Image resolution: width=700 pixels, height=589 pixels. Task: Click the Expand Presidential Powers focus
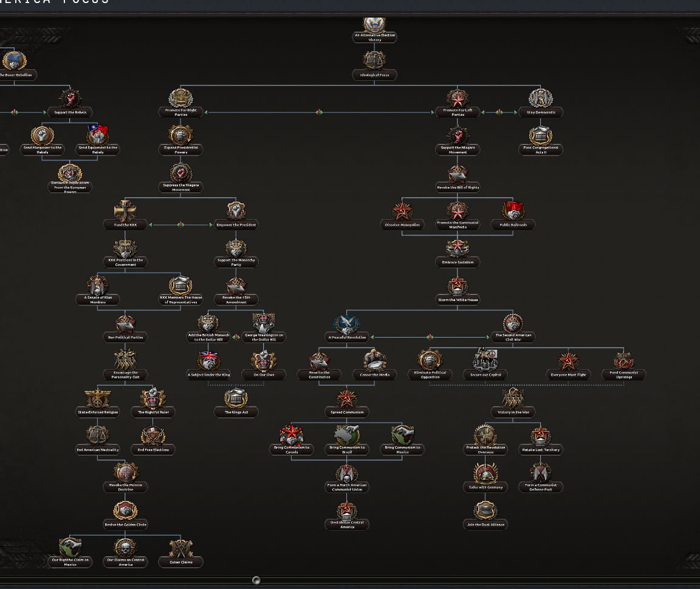(x=181, y=140)
